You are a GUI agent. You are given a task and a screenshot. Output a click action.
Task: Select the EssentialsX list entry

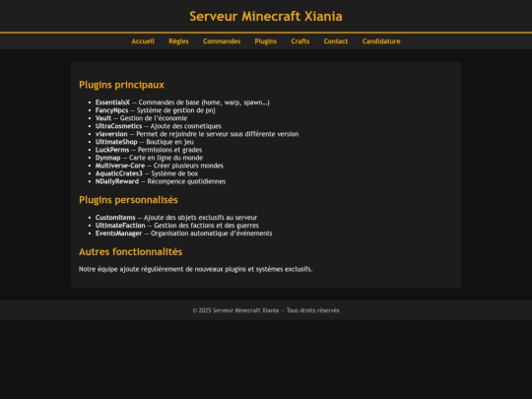pyautogui.click(x=182, y=102)
